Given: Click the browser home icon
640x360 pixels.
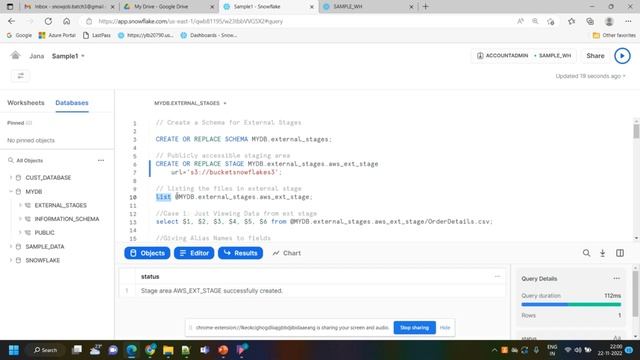Looking at the screenshot, I should pos(67,21).
